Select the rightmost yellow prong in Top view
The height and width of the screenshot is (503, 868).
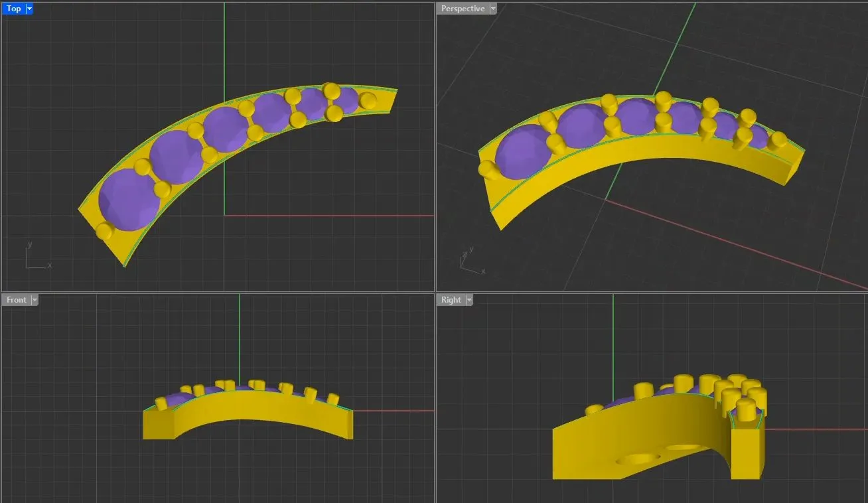[x=368, y=101]
